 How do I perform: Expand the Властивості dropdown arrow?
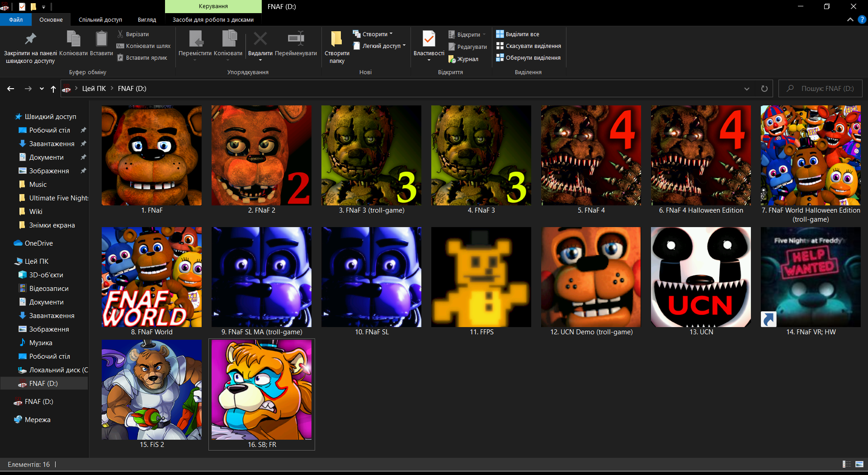tap(429, 60)
